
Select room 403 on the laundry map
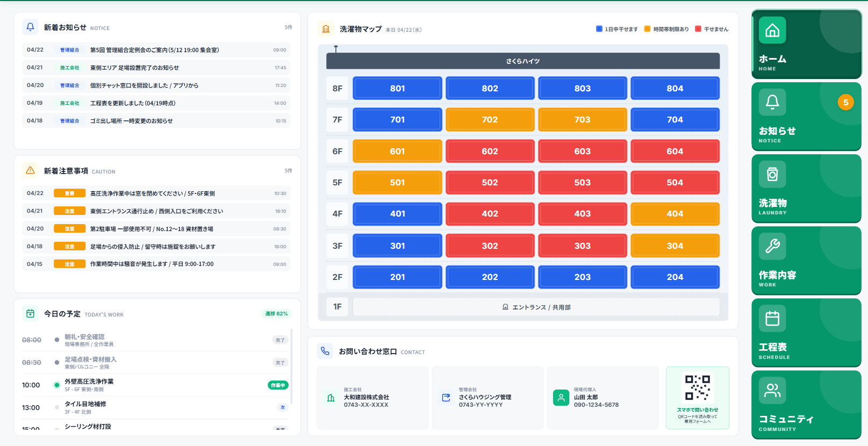tap(583, 213)
